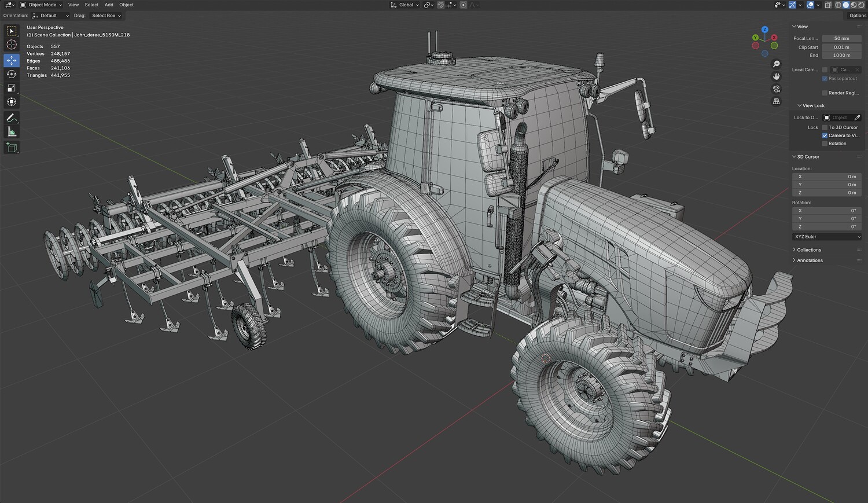The width and height of the screenshot is (868, 503).
Task: Select the Transform tool
Action: pyautogui.click(x=12, y=102)
